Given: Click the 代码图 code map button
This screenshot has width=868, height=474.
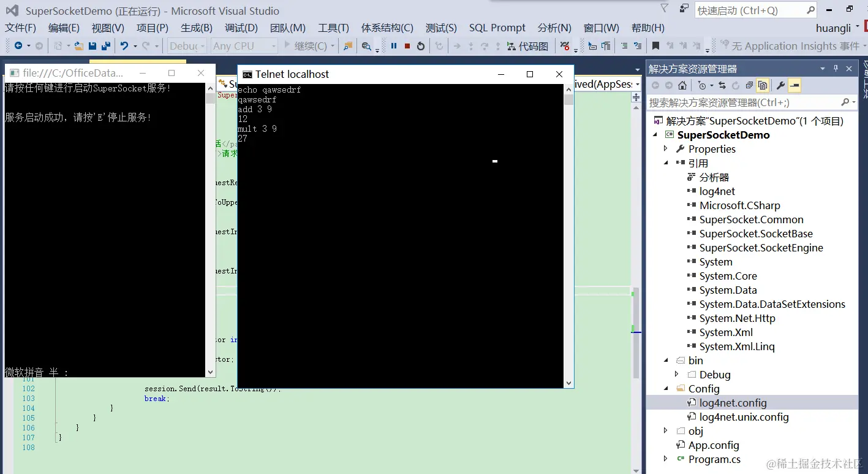Looking at the screenshot, I should pyautogui.click(x=527, y=46).
